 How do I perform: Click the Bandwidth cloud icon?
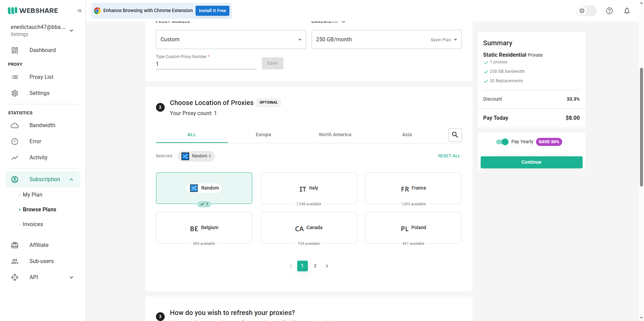[15, 125]
